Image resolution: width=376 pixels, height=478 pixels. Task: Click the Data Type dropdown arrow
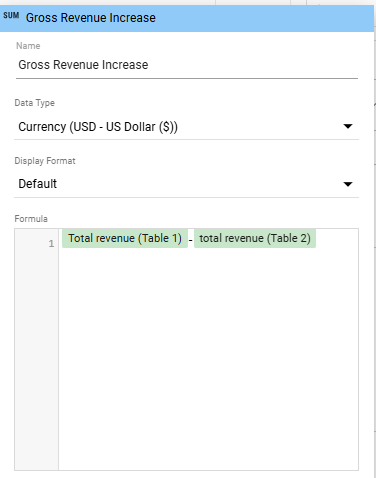348,126
